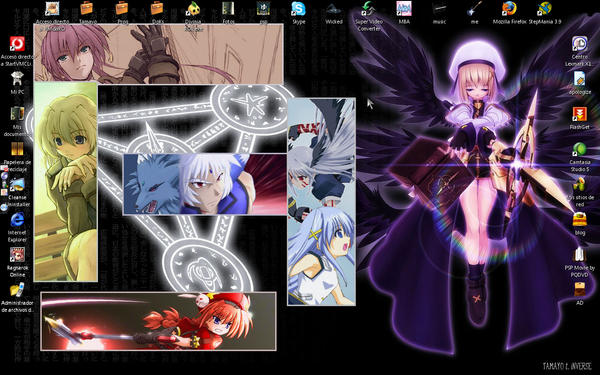Select the blonde girl on bench image
Image resolution: width=600 pixels, height=375 pixels.
[66, 182]
